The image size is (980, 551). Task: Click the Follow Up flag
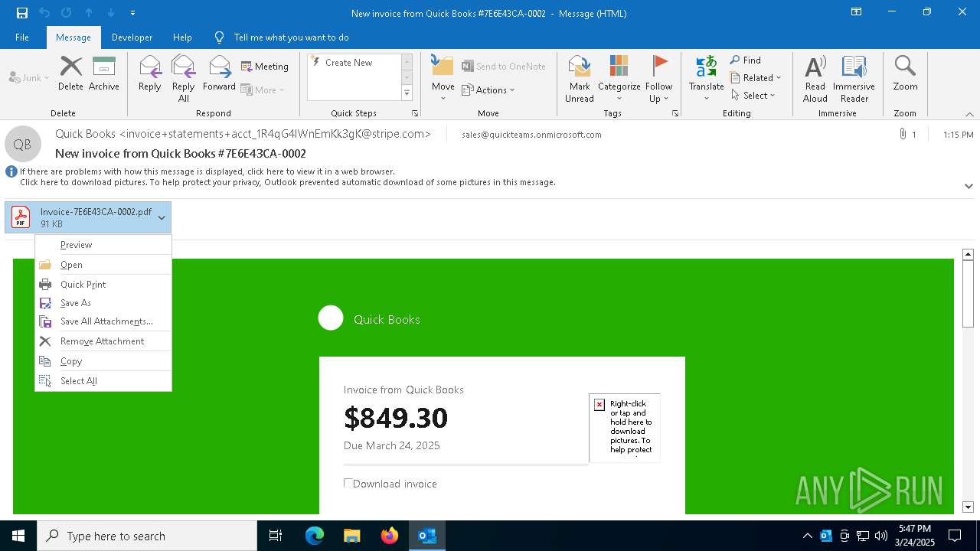658,78
